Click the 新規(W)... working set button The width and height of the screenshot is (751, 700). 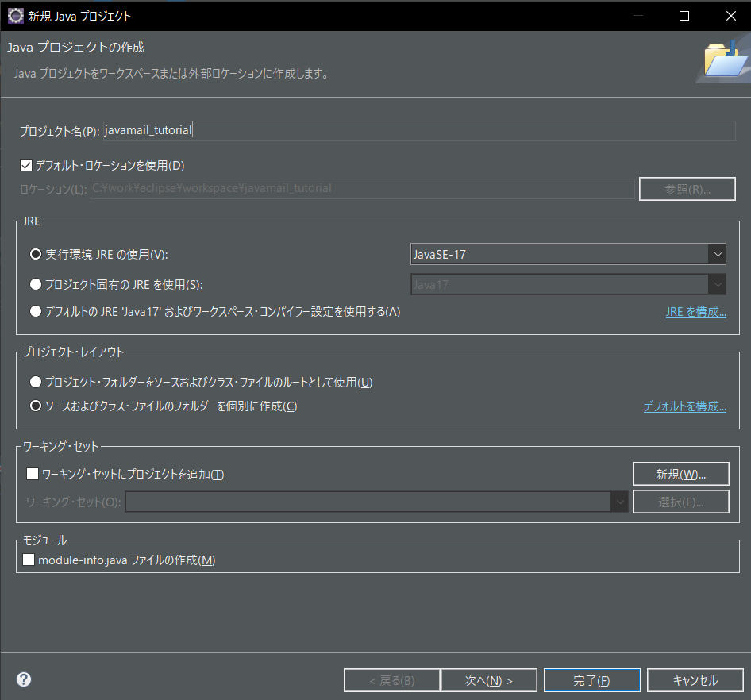coord(680,474)
